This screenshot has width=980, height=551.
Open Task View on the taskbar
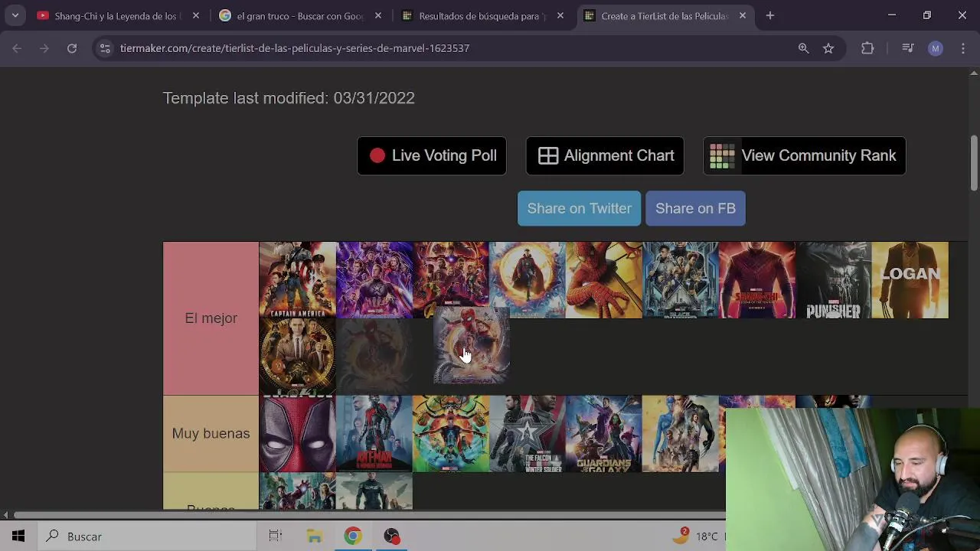(276, 536)
